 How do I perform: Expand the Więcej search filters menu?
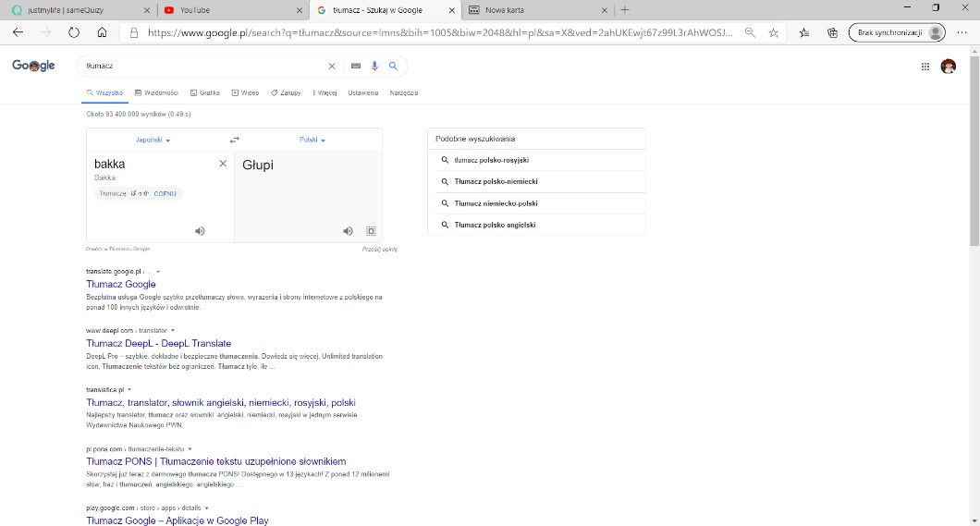[325, 93]
